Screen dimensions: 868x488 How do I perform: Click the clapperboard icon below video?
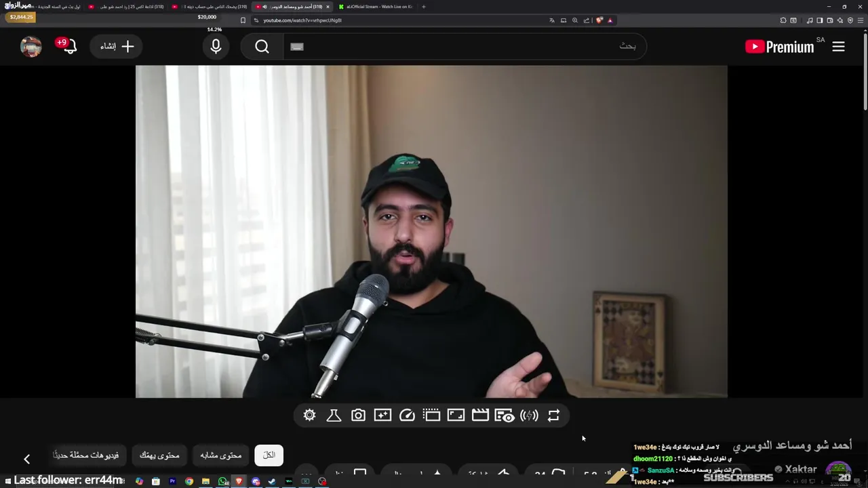pyautogui.click(x=480, y=415)
